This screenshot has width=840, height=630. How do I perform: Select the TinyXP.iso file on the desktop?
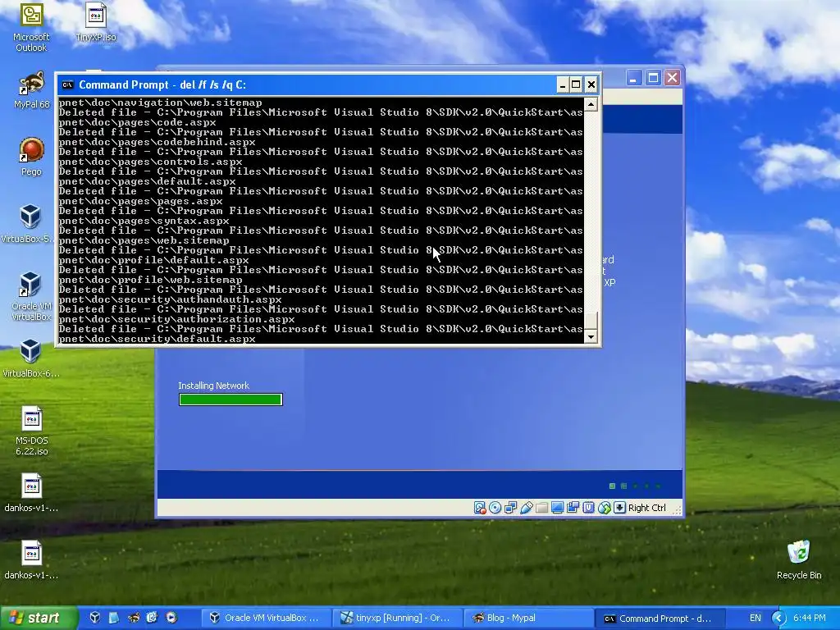coord(96,22)
